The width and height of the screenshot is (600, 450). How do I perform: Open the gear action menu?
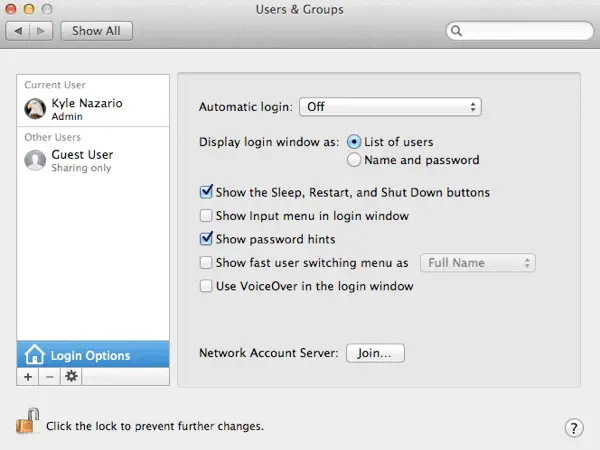click(71, 377)
